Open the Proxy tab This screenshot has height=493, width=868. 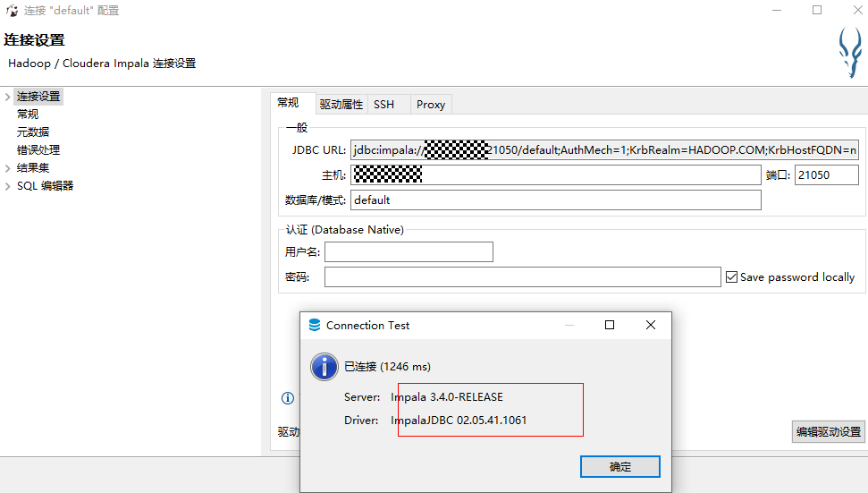pos(431,104)
